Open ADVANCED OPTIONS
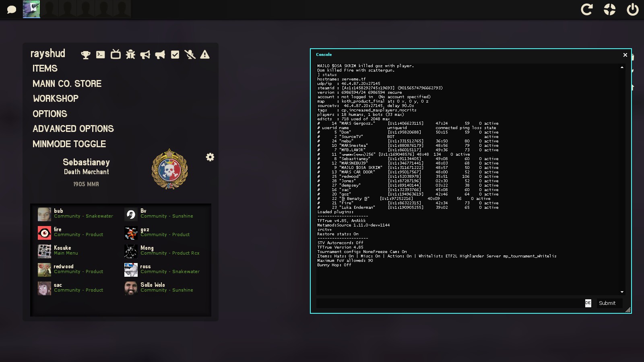 tap(73, 129)
